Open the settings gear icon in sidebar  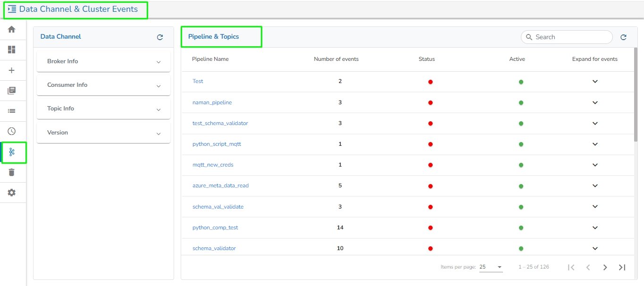point(12,193)
